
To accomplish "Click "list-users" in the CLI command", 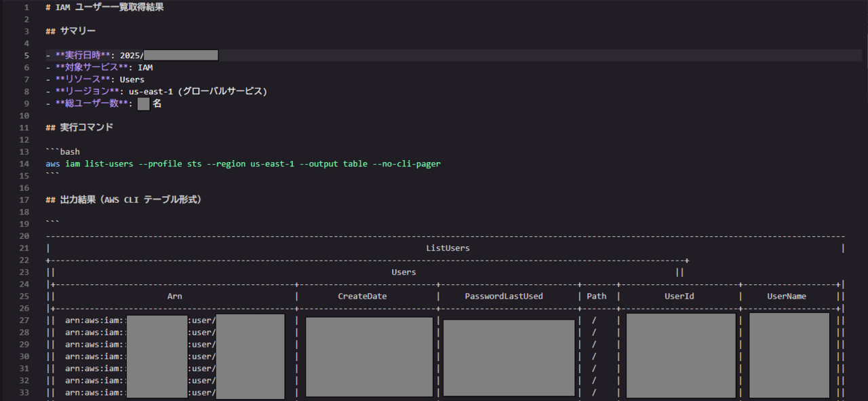I will 109,164.
